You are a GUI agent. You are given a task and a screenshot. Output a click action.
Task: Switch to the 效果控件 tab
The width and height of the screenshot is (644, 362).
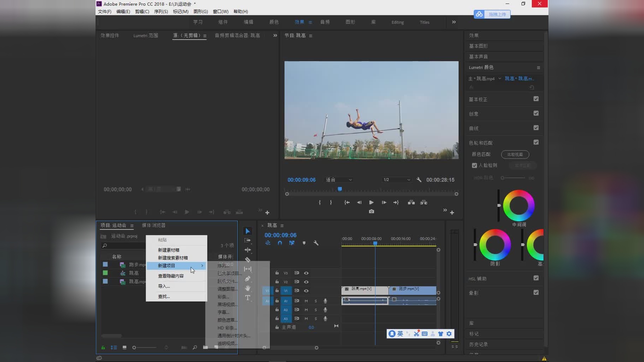pos(110,35)
